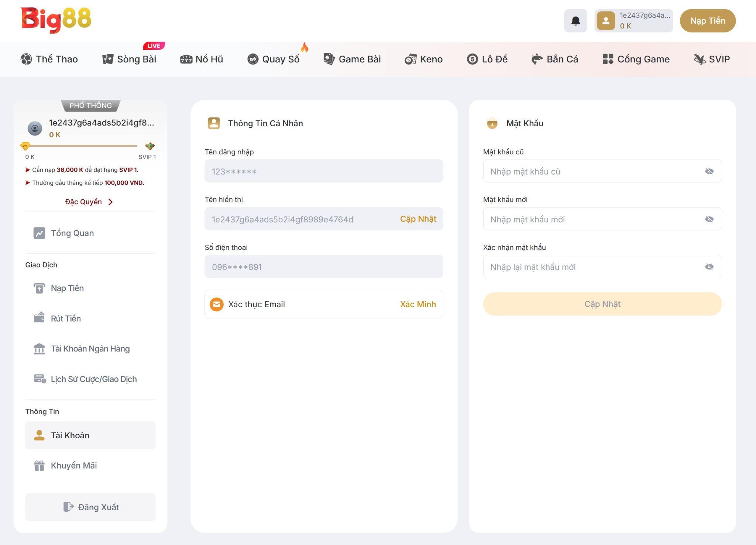Viewport: 756px width, 545px height.
Task: Open Tổng Quan overview in sidebar
Action: 72,233
